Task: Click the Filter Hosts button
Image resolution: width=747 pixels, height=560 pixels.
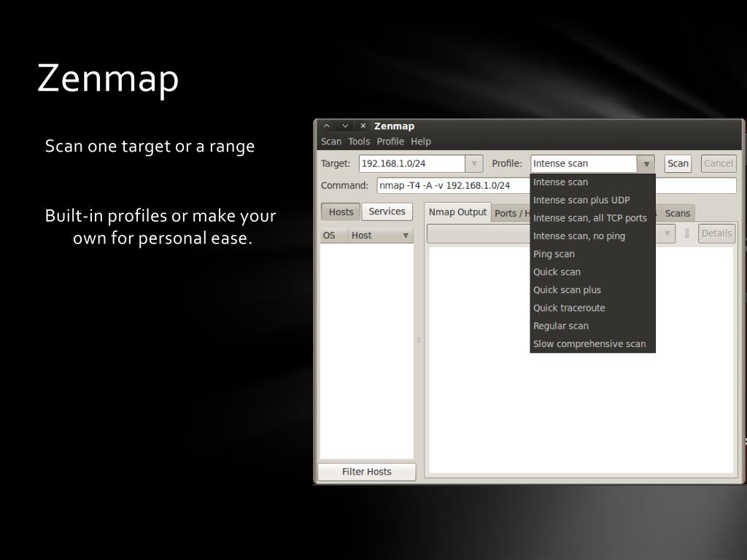Action: pos(367,472)
